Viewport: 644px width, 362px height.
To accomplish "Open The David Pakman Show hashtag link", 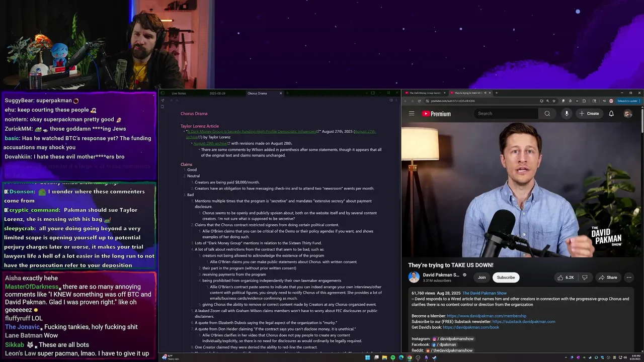I will click(x=485, y=293).
